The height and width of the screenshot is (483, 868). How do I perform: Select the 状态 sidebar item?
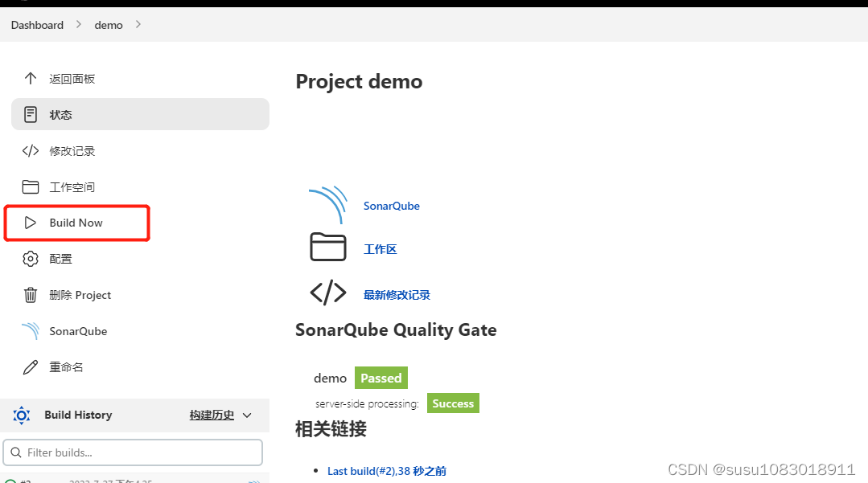coord(140,115)
